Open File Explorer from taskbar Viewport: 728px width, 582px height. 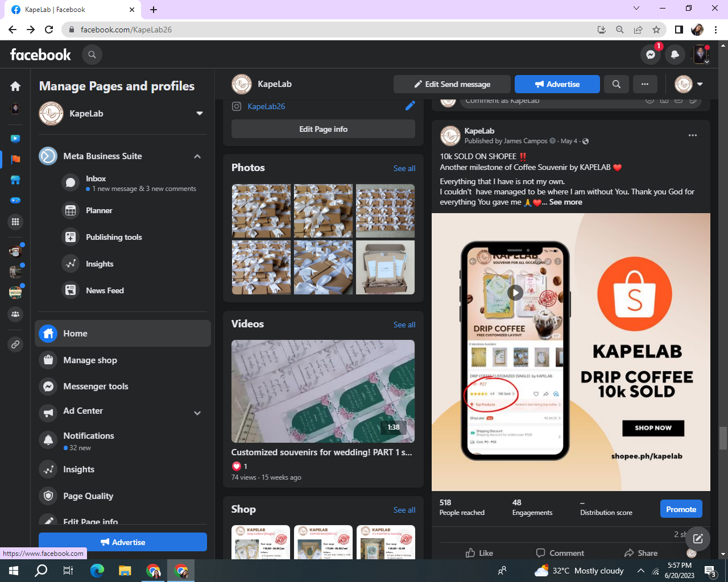pos(125,571)
